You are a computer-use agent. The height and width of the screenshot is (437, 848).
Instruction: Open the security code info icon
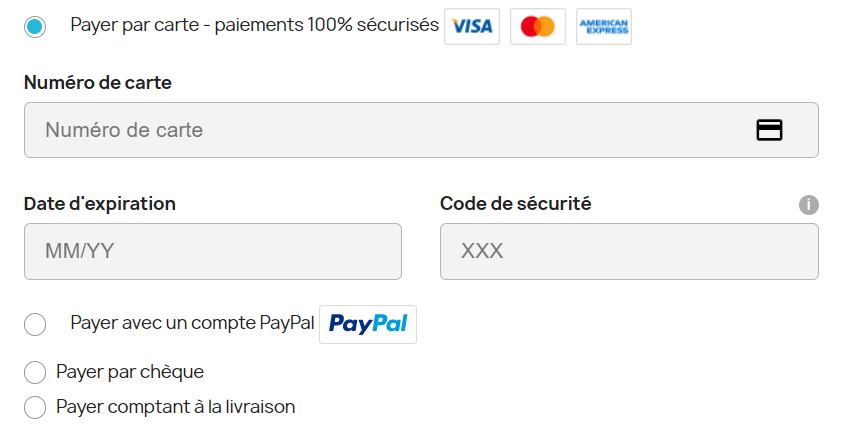809,205
